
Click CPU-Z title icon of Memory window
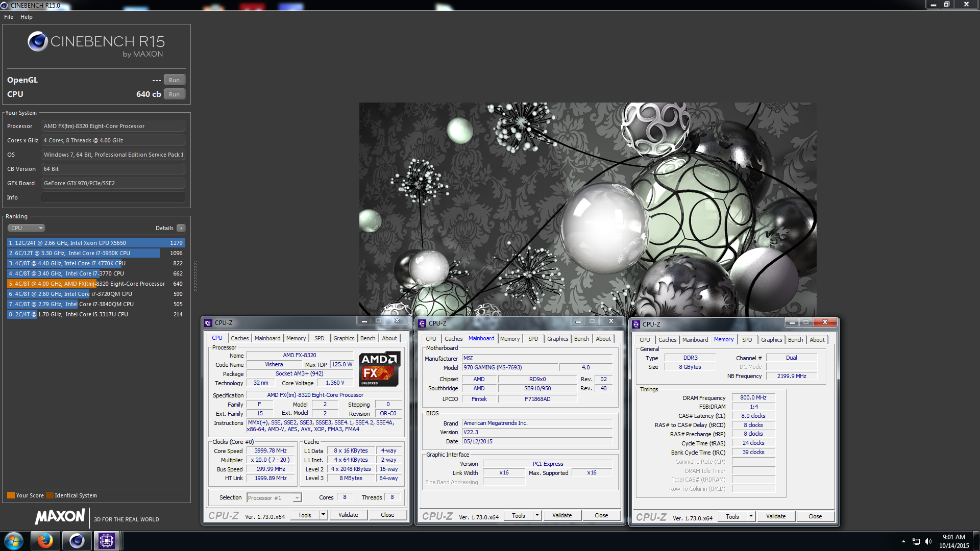(x=636, y=324)
